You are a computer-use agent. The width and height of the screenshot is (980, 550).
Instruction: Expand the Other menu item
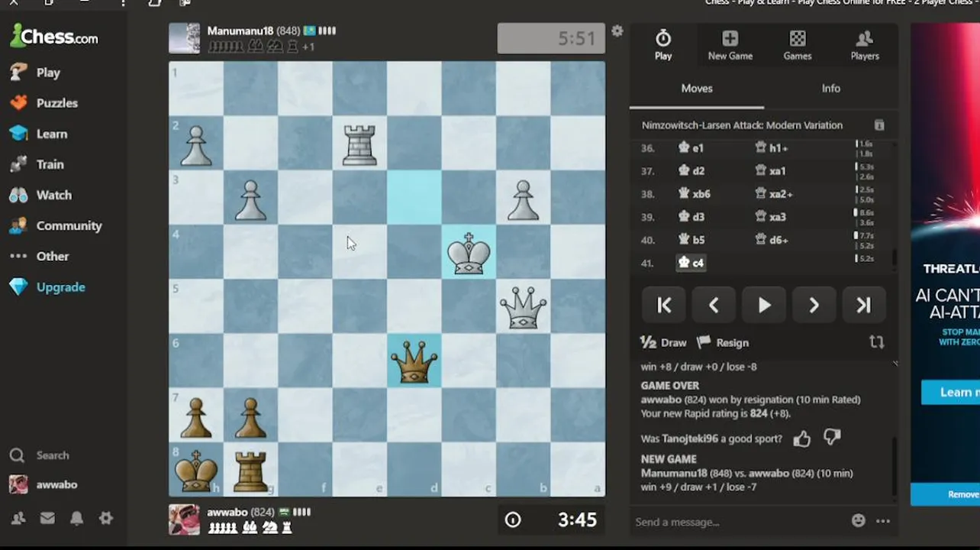tap(39, 256)
